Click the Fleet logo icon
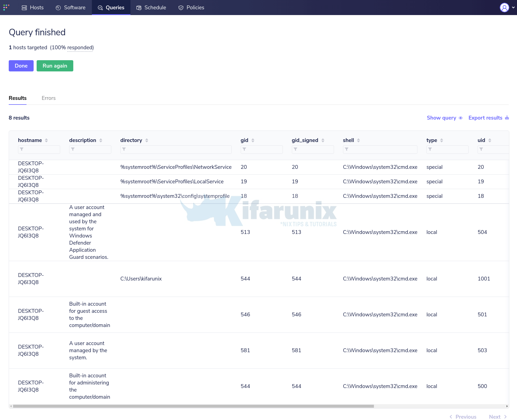Screen dimensions: 517x420 pos(6,7)
